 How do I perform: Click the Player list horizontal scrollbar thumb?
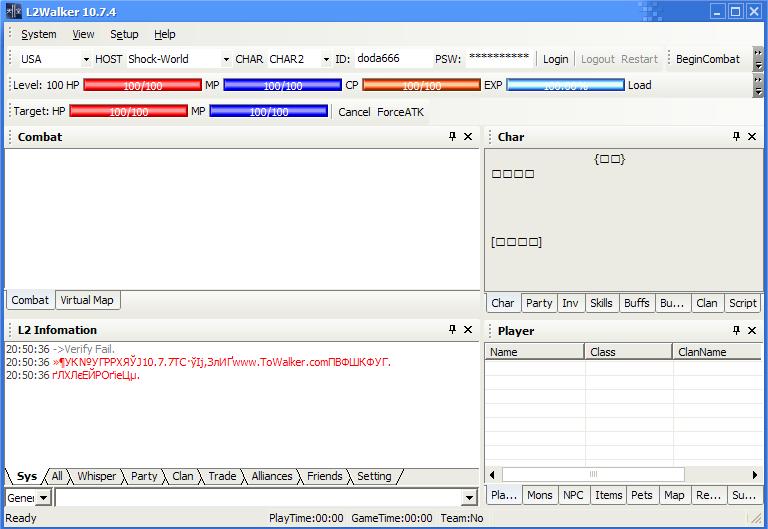pos(593,474)
